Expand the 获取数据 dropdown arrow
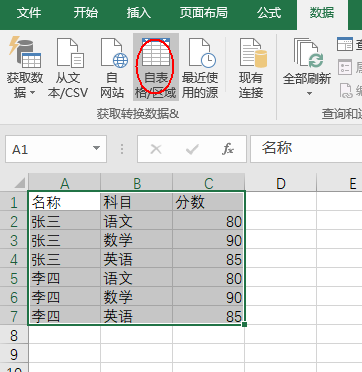362x372 pixels. click(x=32, y=92)
